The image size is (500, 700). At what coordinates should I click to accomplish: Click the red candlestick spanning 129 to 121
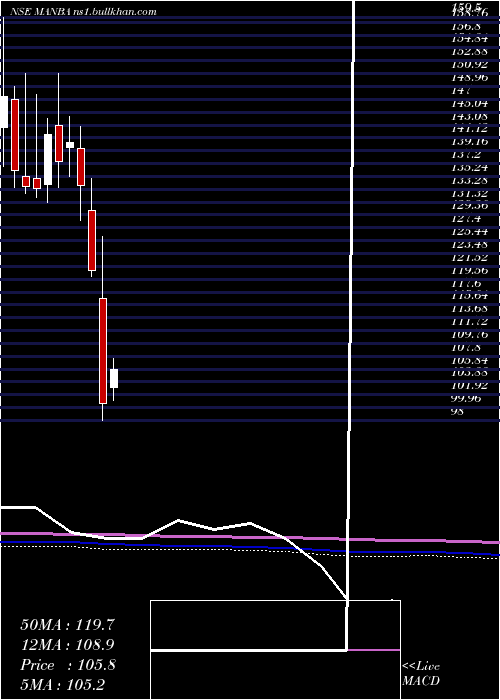point(92,240)
